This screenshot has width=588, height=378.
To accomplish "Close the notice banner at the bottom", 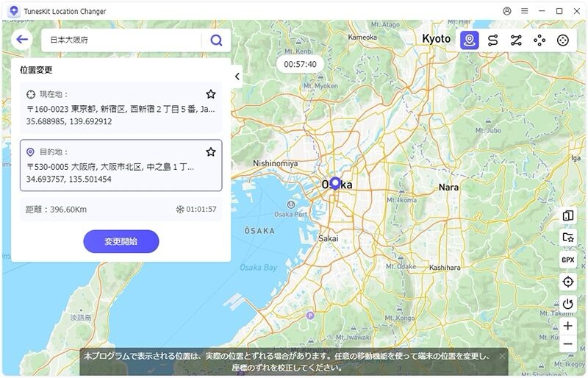I will tap(502, 356).
